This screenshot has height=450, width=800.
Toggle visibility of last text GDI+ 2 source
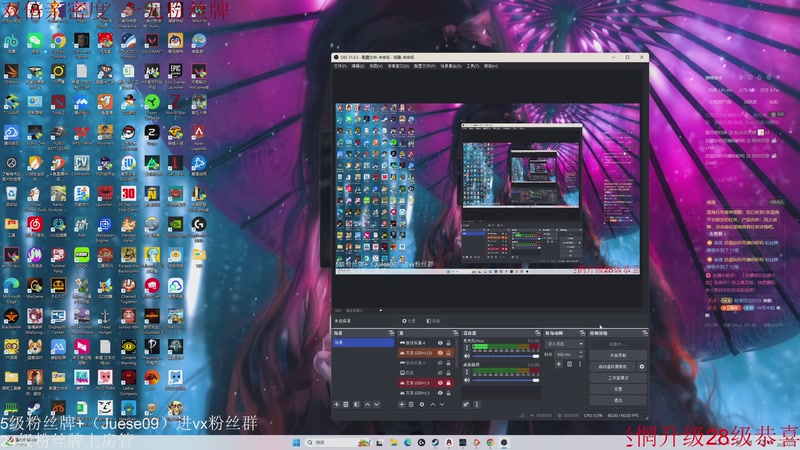(440, 393)
